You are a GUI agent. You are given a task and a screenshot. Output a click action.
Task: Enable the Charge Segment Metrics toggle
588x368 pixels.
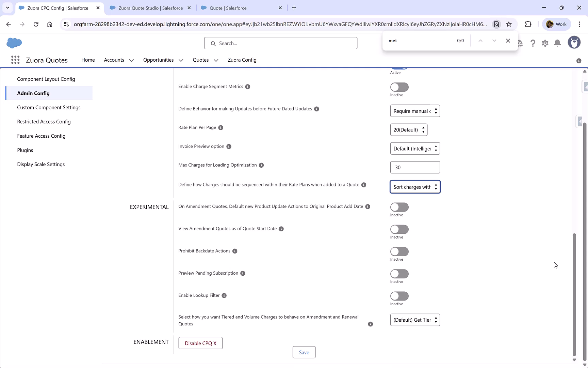point(399,87)
